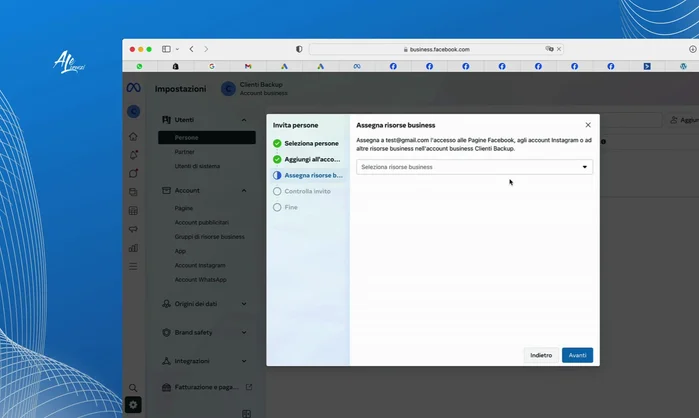Open Utenti di sistema
699x418 pixels.
coord(197,166)
